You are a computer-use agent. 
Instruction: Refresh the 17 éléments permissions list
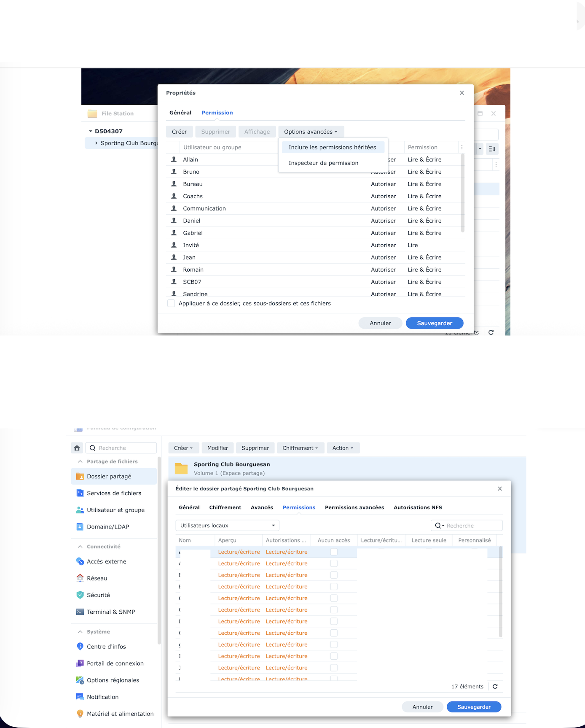(495, 687)
